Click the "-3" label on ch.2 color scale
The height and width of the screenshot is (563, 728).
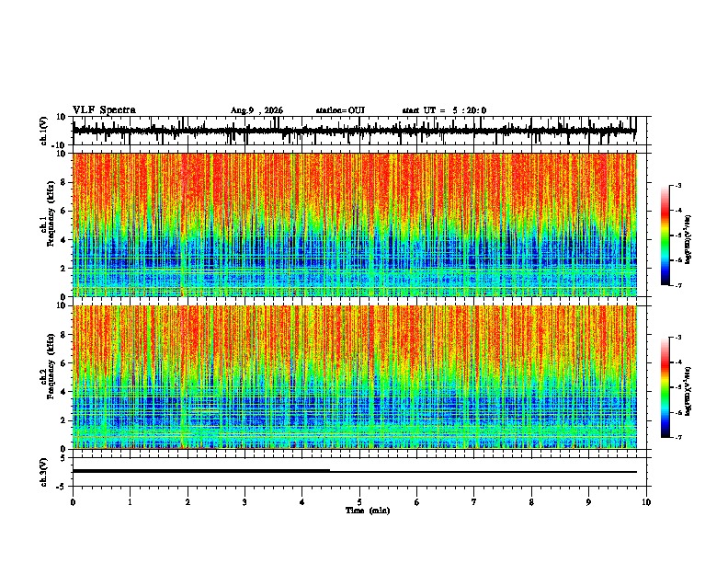pos(677,338)
